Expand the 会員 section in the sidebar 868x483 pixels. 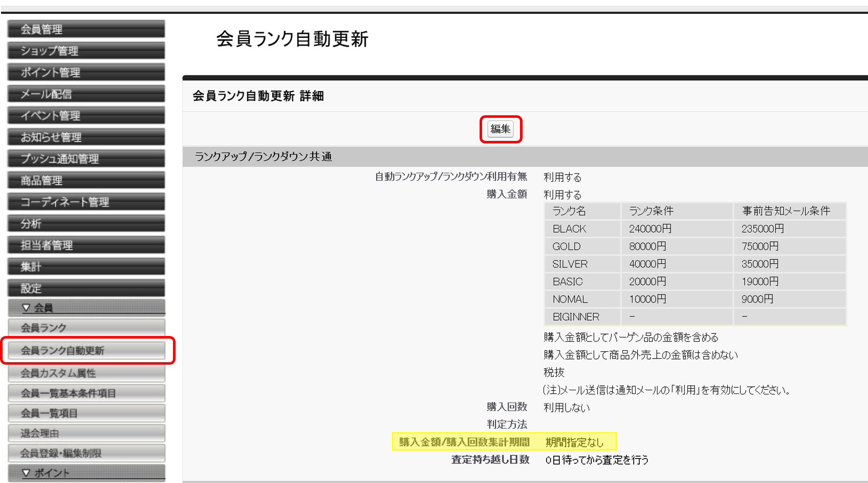click(86, 307)
